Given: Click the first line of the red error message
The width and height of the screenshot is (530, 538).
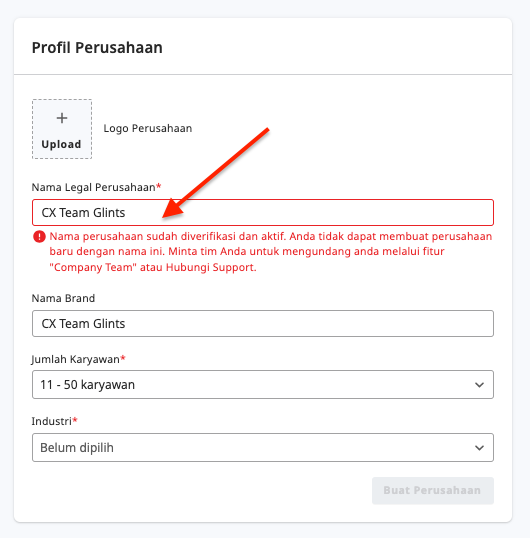Looking at the screenshot, I should click(x=271, y=236).
